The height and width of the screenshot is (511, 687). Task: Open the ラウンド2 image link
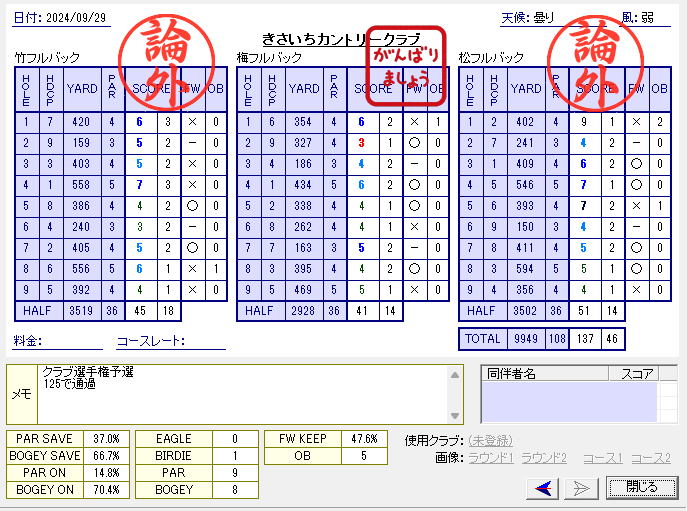coord(544,458)
